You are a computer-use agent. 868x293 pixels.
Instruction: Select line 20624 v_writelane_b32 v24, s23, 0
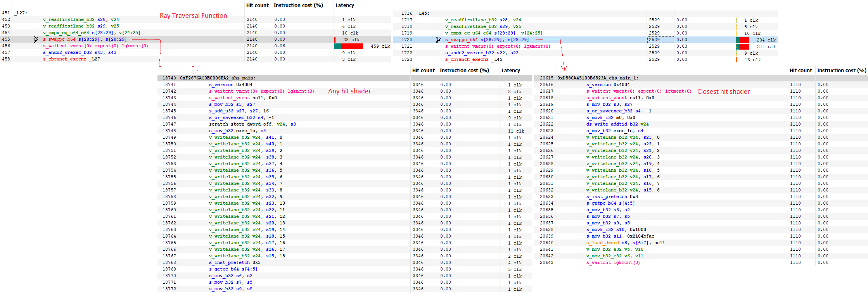point(623,137)
